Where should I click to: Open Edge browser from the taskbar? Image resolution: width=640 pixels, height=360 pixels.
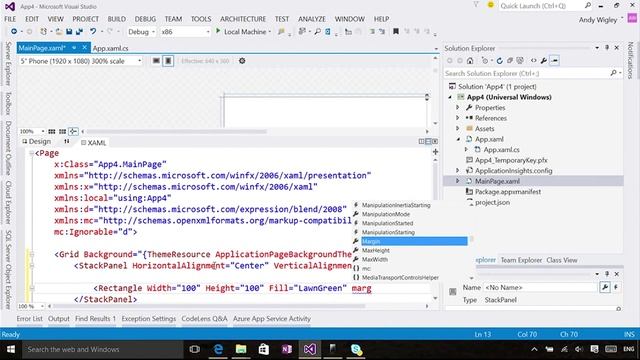tap(218, 349)
